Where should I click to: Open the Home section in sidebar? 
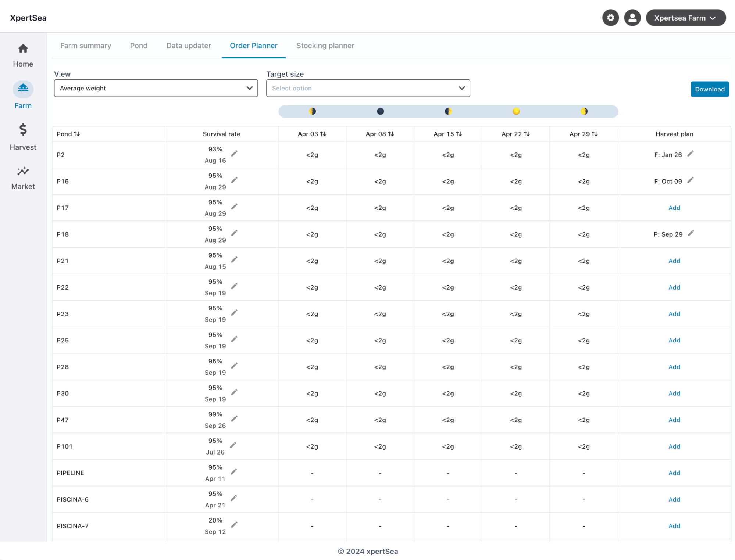(x=23, y=54)
